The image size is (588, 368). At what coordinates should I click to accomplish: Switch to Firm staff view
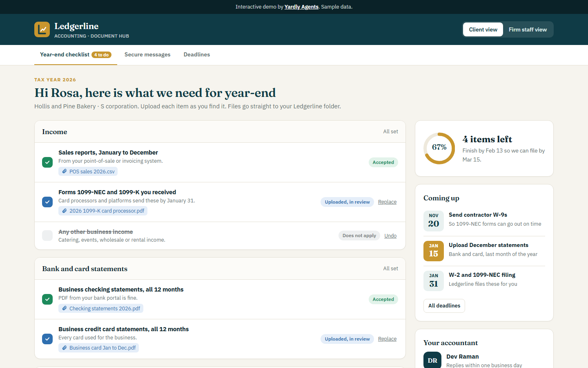click(x=528, y=29)
